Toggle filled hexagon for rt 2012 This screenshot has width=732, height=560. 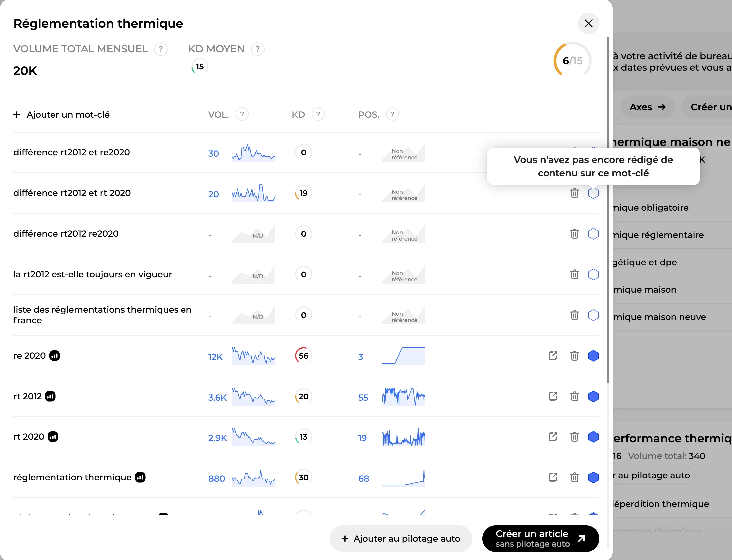[x=593, y=396]
